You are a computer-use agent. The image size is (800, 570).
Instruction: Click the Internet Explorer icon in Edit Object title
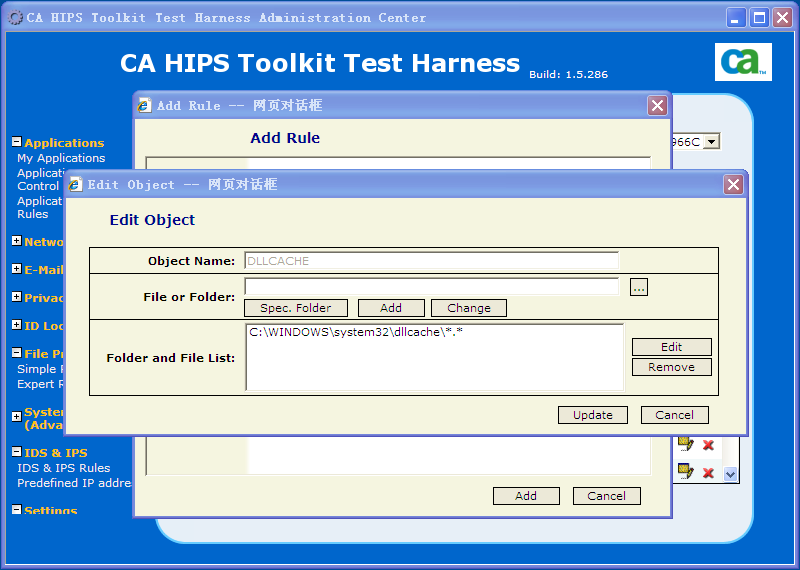tap(75, 185)
